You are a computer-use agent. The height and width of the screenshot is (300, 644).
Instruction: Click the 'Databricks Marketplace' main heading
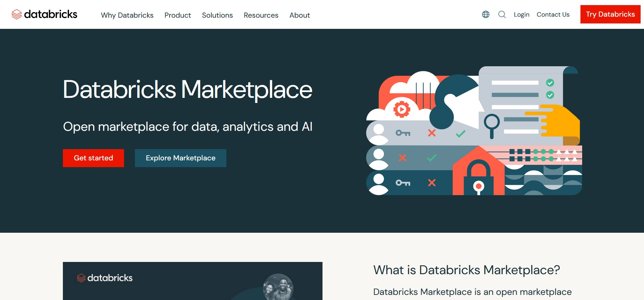point(188,90)
